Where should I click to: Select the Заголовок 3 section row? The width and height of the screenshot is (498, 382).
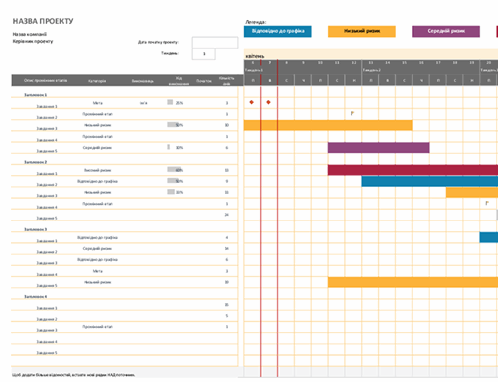click(x=125, y=229)
